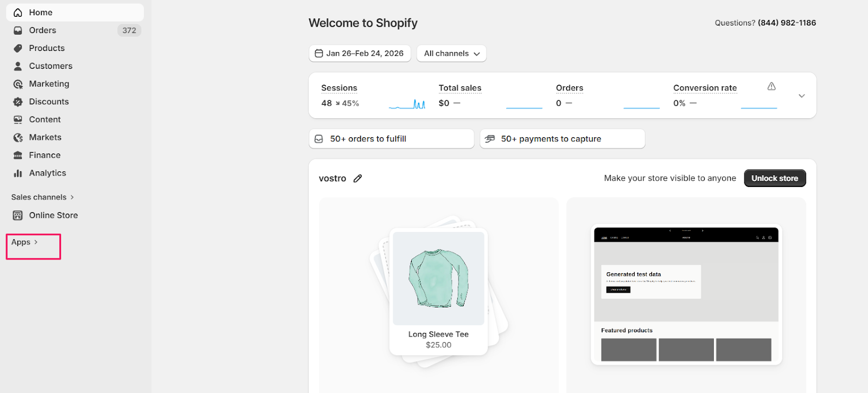Viewport: 868px width, 393px height.
Task: Click the Analytics bar chart icon
Action: (x=18, y=173)
